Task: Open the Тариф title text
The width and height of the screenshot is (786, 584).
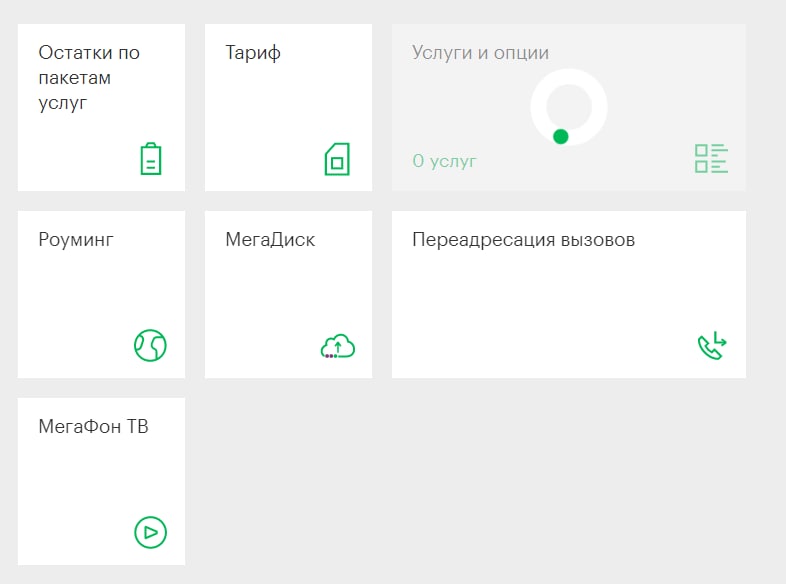Action: point(253,53)
